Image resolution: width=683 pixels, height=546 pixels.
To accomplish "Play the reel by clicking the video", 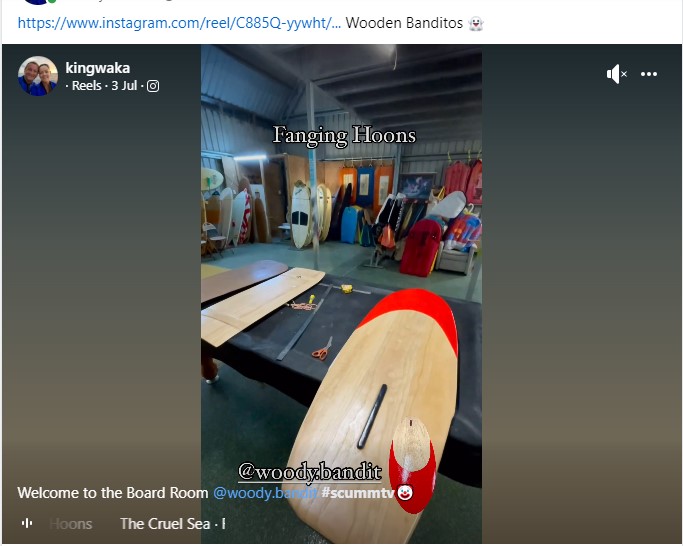I will pyautogui.click(x=341, y=294).
